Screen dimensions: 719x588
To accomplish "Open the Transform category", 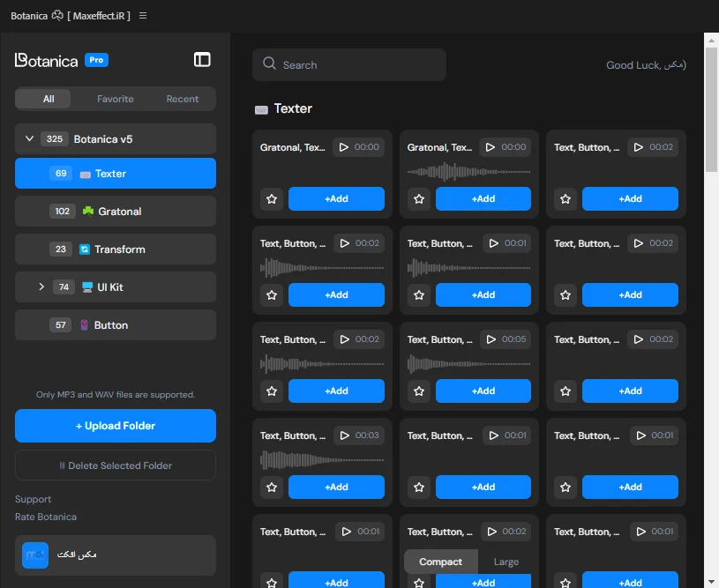I will pyautogui.click(x=116, y=249).
